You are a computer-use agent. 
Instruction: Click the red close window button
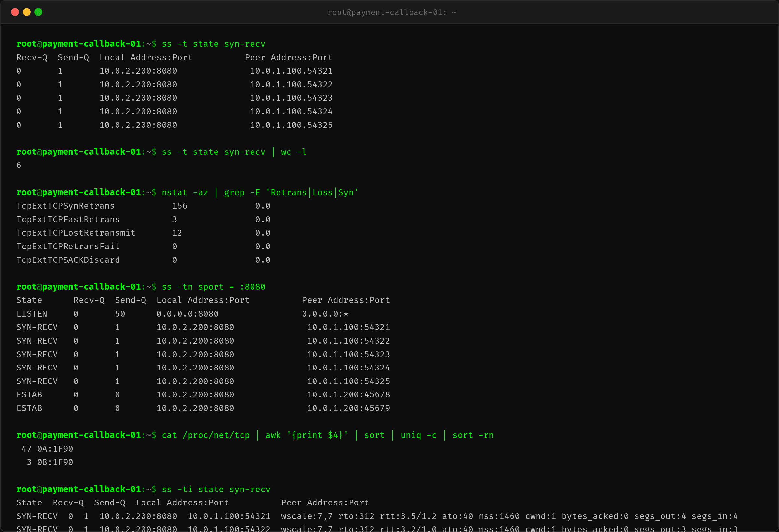pyautogui.click(x=15, y=12)
